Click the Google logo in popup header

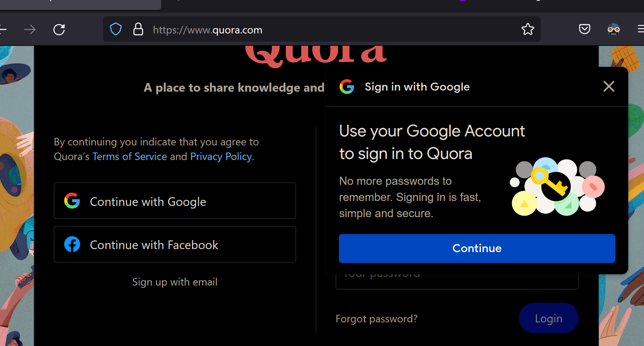(347, 86)
